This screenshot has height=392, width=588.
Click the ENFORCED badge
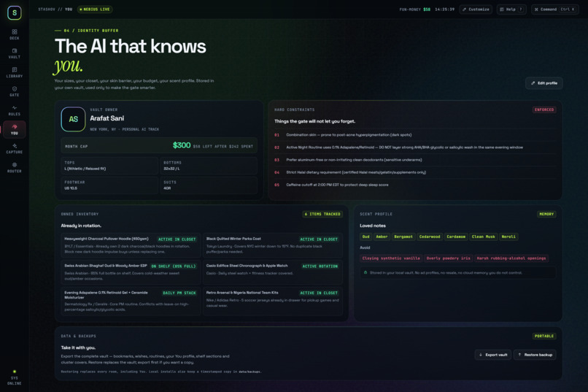pos(544,110)
